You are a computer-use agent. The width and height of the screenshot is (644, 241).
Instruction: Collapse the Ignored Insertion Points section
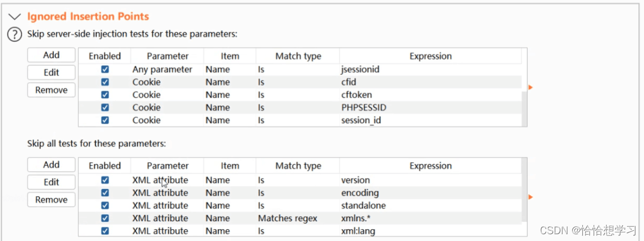coord(15,17)
